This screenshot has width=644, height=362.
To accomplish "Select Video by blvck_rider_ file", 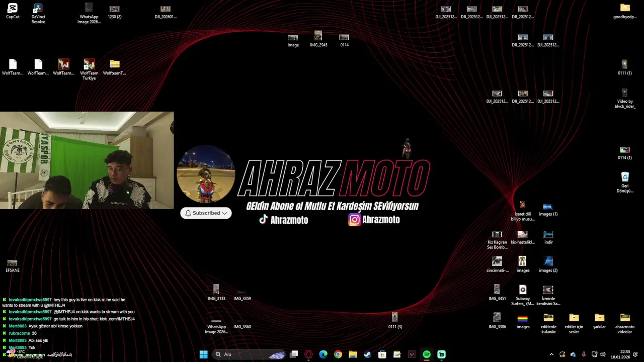I will click(x=624, y=98).
